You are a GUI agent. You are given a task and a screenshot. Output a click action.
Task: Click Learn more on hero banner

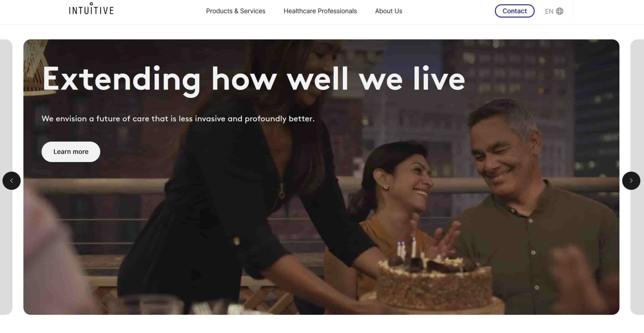(x=71, y=152)
